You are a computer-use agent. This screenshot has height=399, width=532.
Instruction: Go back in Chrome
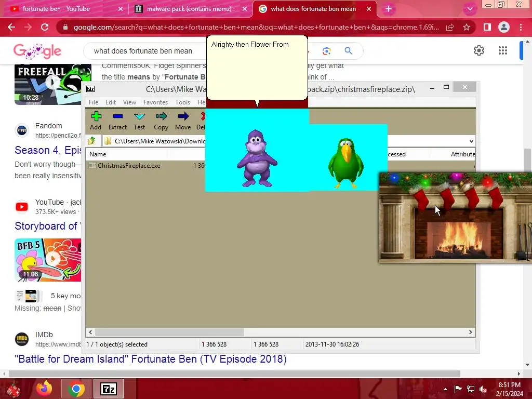coord(11,27)
